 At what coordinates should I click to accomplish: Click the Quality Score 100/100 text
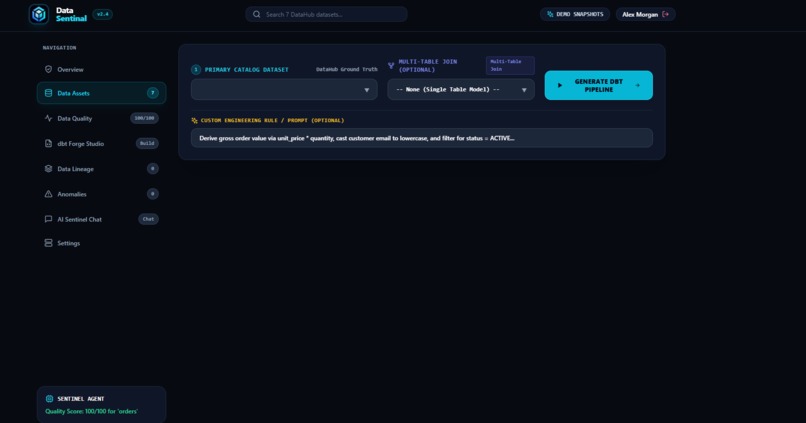point(91,411)
